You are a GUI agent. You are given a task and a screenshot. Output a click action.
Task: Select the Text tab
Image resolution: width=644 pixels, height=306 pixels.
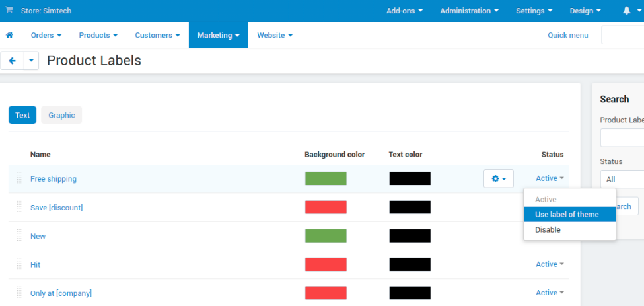(x=22, y=115)
